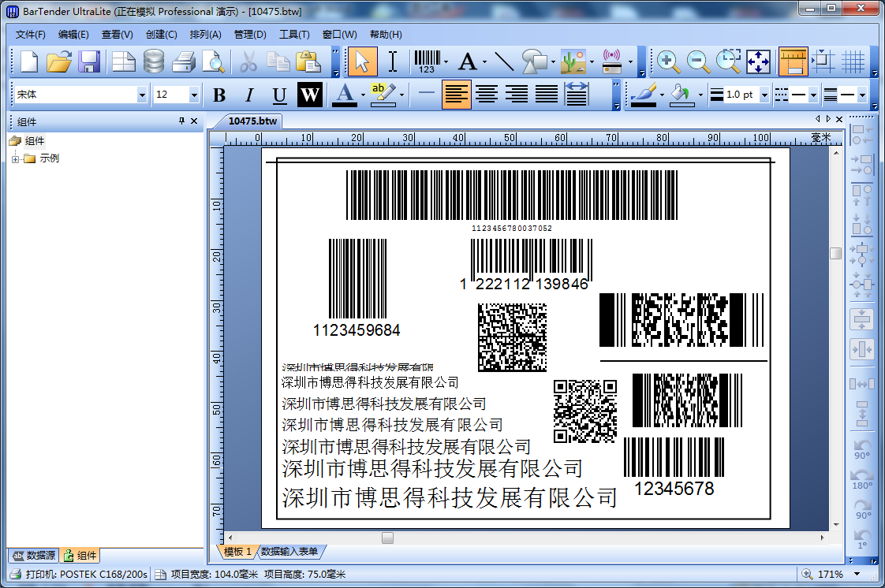The width and height of the screenshot is (885, 588).
Task: Open the dash style dropdown
Action: point(813,95)
